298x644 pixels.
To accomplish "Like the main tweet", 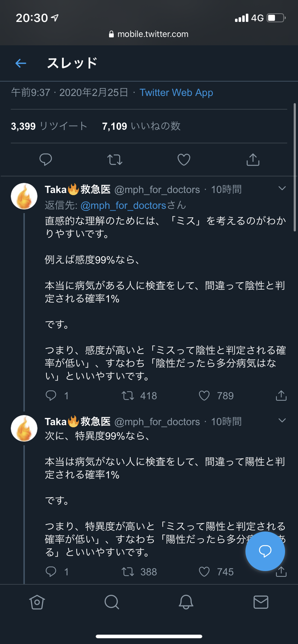I will pyautogui.click(x=184, y=159).
